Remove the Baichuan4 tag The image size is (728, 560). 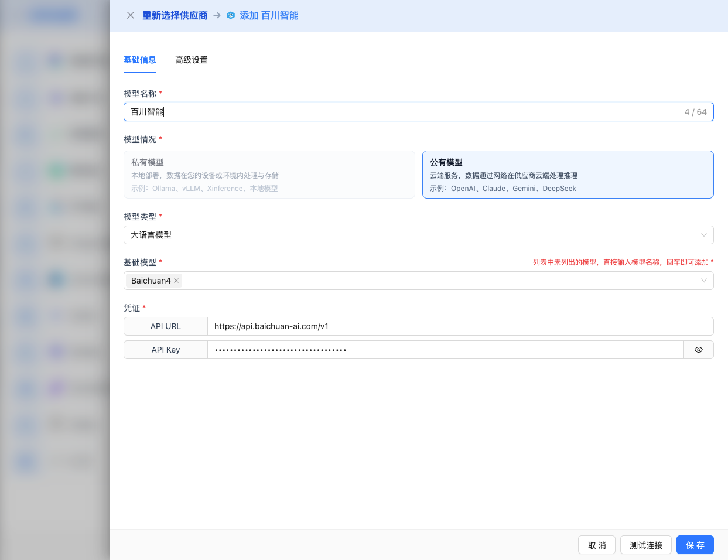pos(176,281)
